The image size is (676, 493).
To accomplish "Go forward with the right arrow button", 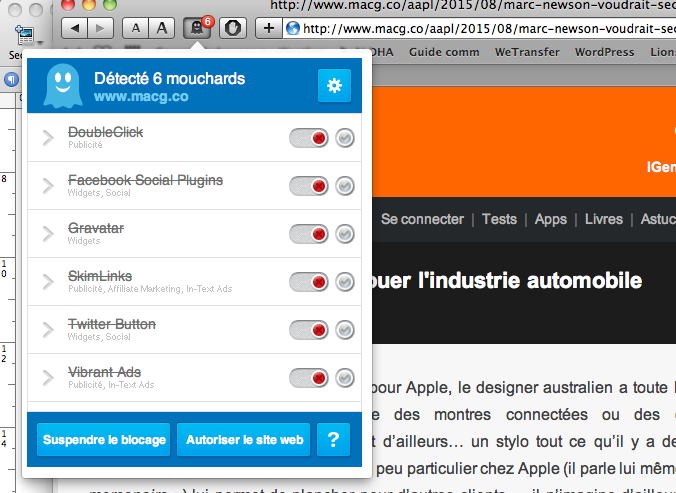I will coord(101,28).
